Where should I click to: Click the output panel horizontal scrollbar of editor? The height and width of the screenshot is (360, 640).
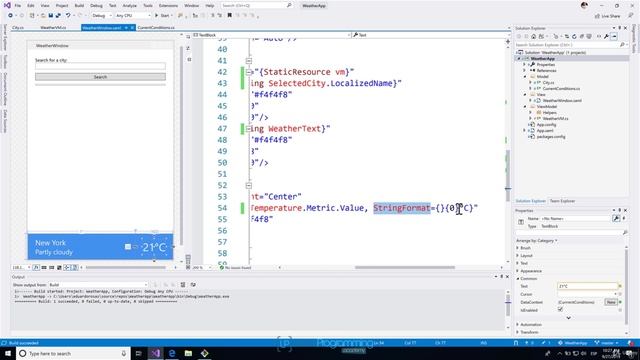(404, 268)
